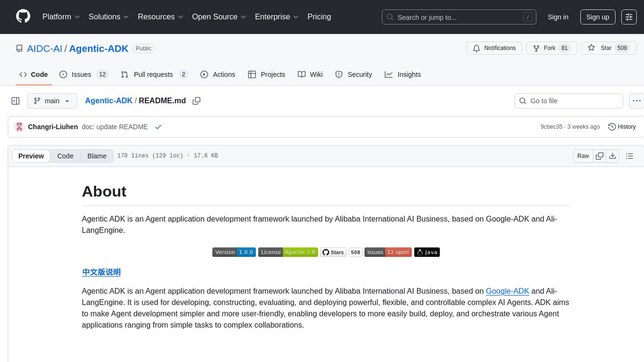The height and width of the screenshot is (362, 644).
Task: Expand the file tree side panel
Action: point(16,101)
